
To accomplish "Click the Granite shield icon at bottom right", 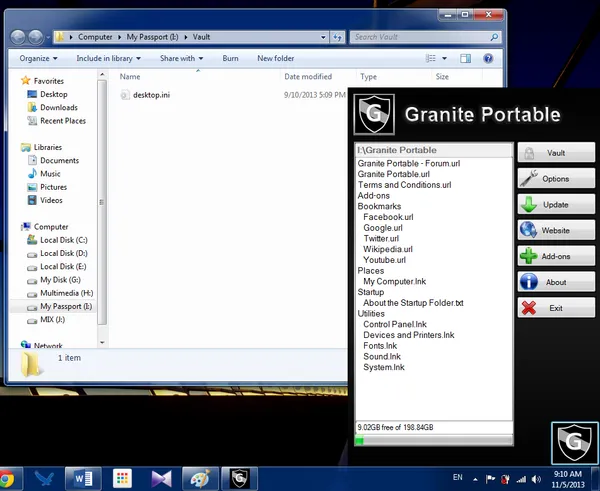I will point(574,443).
